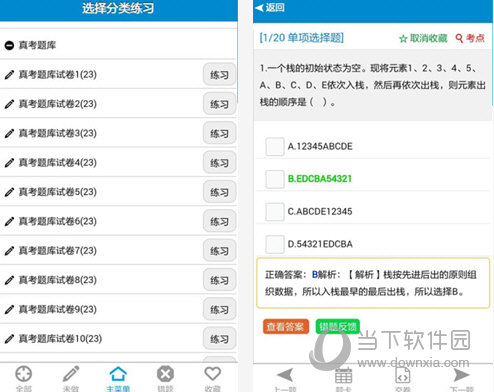Start 练习 for 真考题库试卷2
Viewport: 494px width, 392px height.
click(x=219, y=104)
